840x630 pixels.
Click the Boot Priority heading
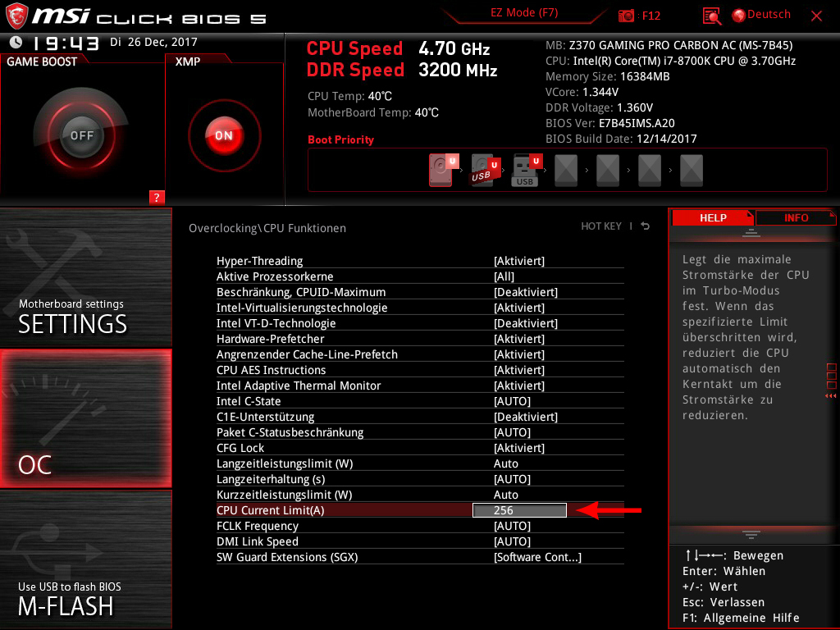pos(340,139)
